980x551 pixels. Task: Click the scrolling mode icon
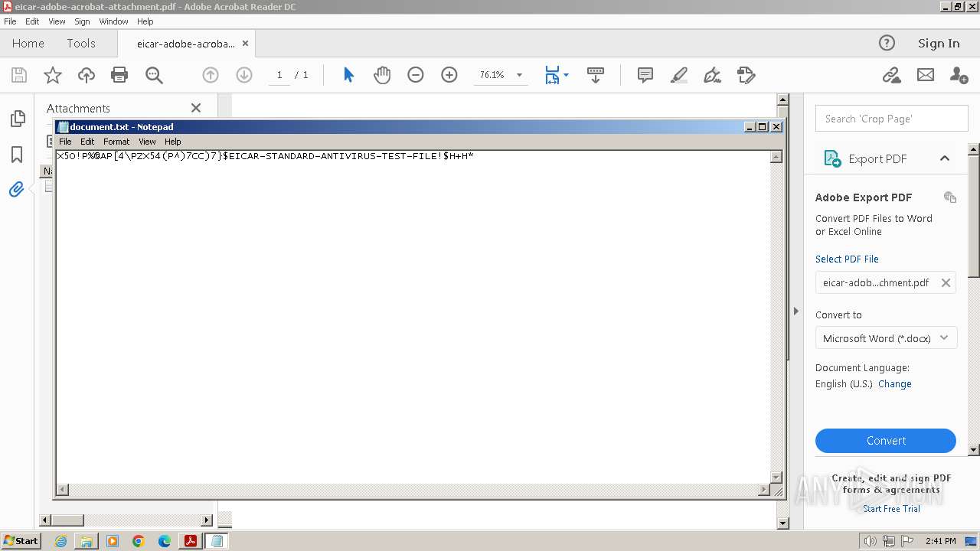pos(596,75)
